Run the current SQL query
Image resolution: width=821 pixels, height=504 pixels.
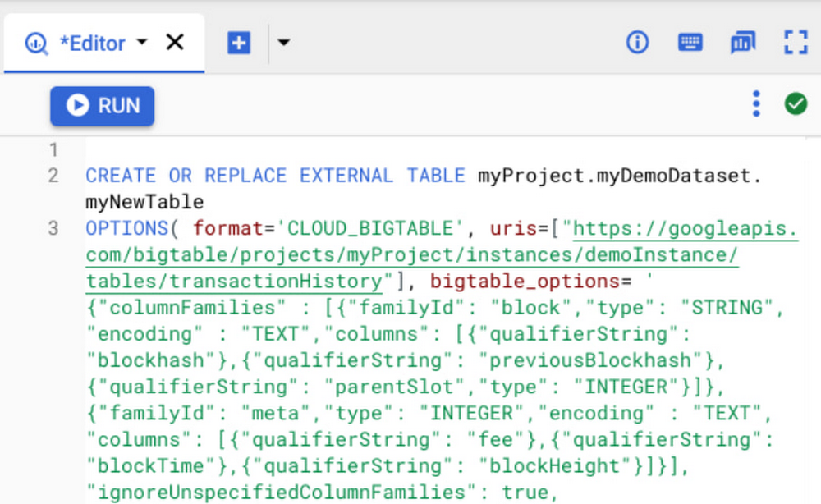tap(102, 105)
